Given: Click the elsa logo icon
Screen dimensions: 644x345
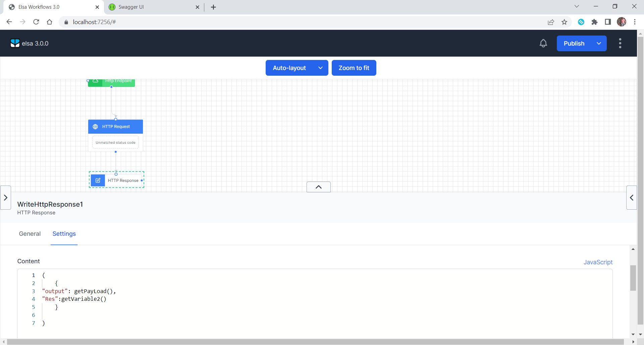Looking at the screenshot, I should click(x=15, y=43).
